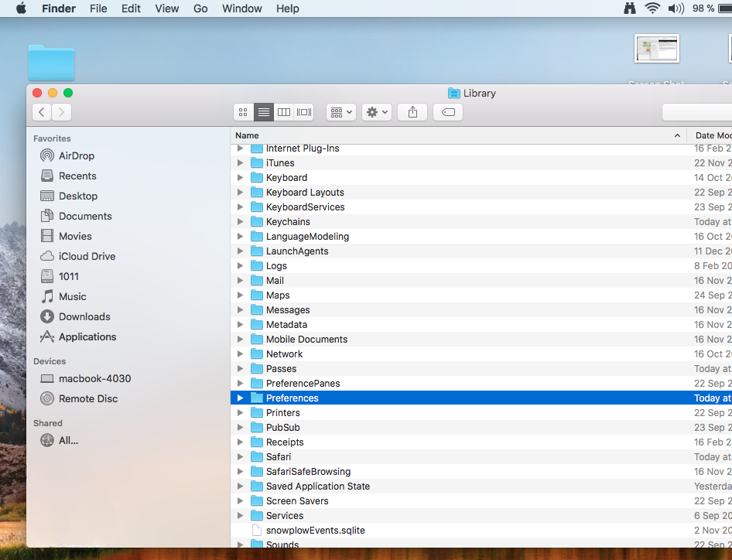Image resolution: width=732 pixels, height=560 pixels.
Task: Switch Finder to icon view
Action: 243,112
